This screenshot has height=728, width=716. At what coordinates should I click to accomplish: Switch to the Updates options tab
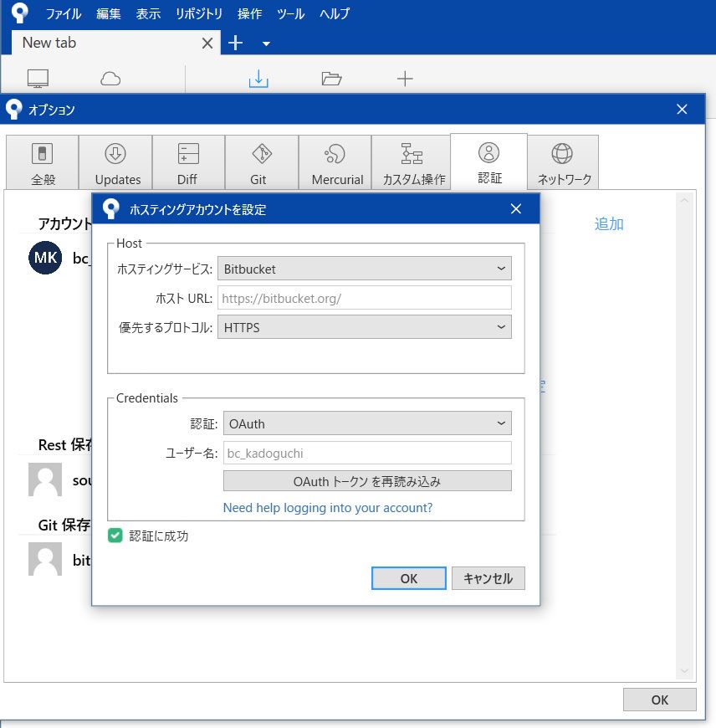(115, 162)
